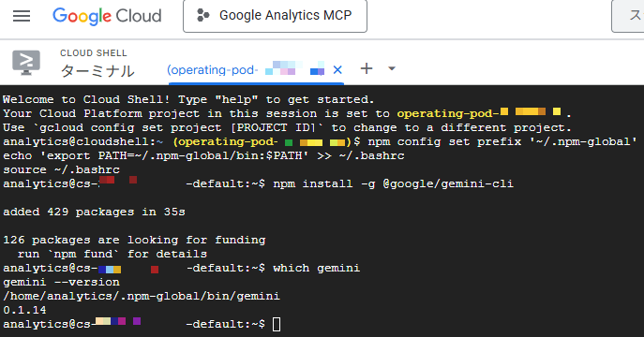This screenshot has height=337, width=644.
Task: Click the terminal cursor at the prompt
Action: [277, 324]
